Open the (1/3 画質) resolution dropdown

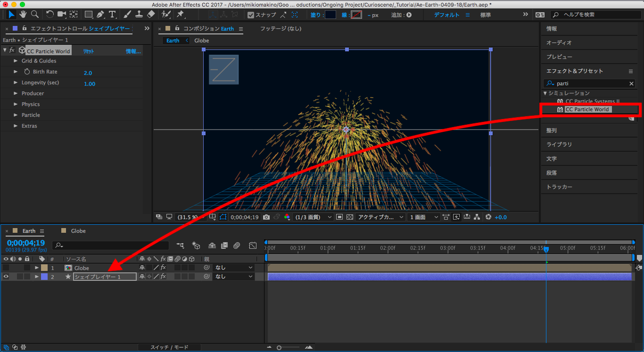313,217
